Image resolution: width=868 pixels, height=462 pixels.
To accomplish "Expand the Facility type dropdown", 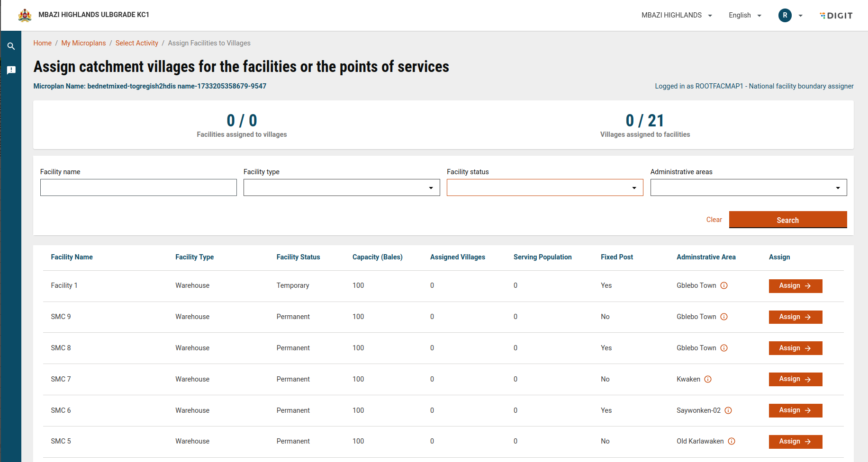I will [x=341, y=187].
